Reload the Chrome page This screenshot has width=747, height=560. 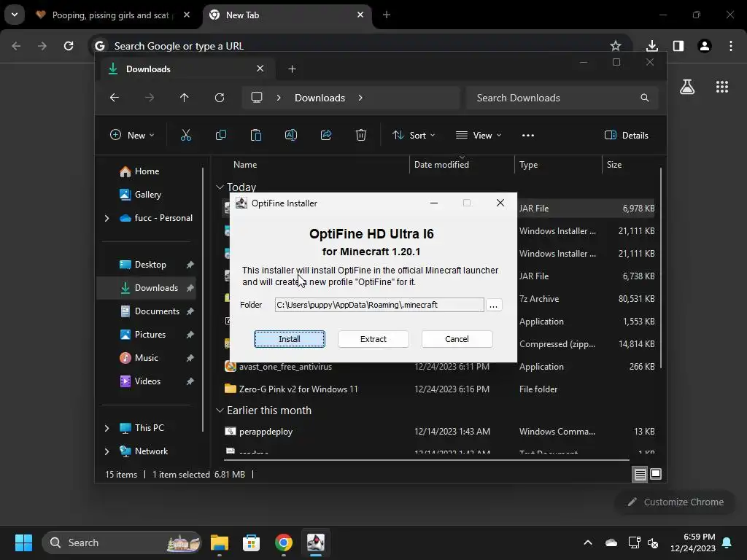(x=69, y=46)
